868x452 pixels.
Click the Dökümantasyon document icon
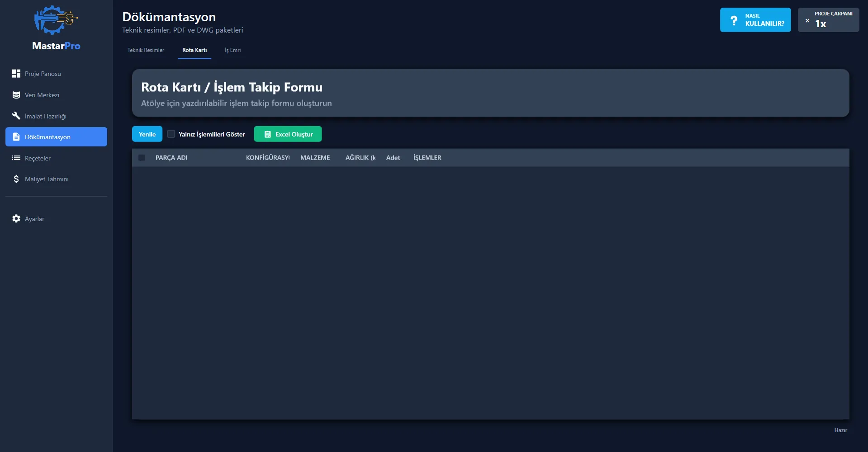pyautogui.click(x=16, y=137)
